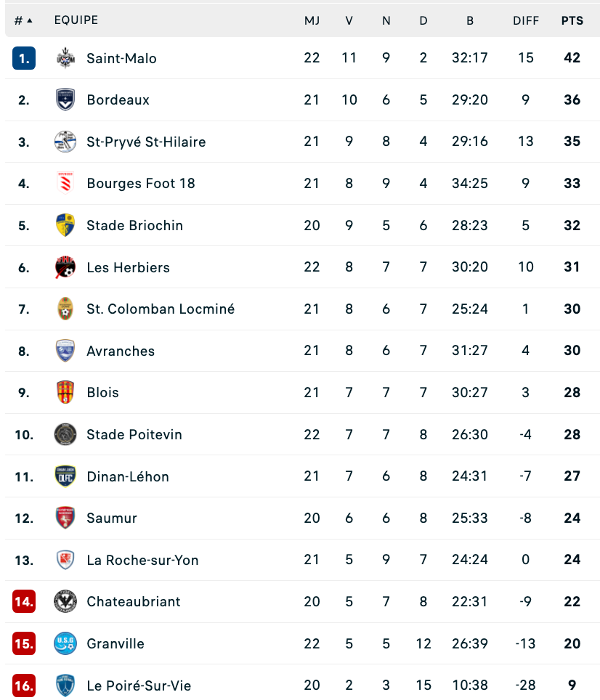Sort by the PTS column header
Viewport: 600px width, 700px height.
[572, 20]
